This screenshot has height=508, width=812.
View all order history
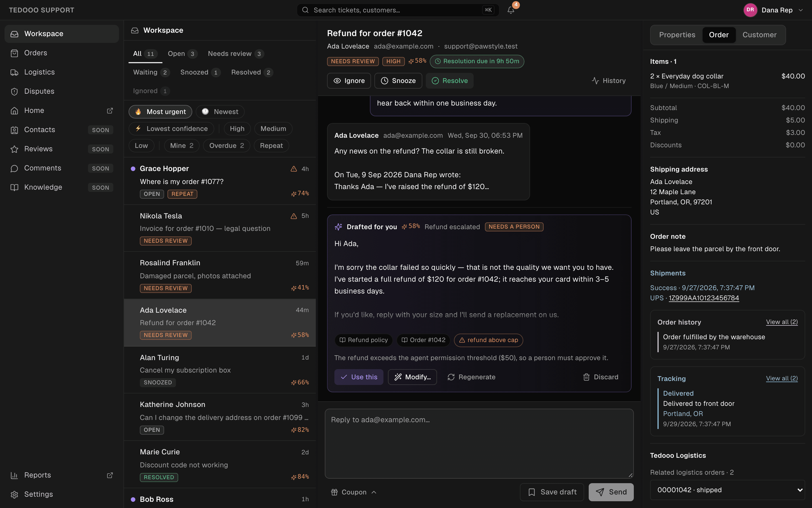pos(782,322)
